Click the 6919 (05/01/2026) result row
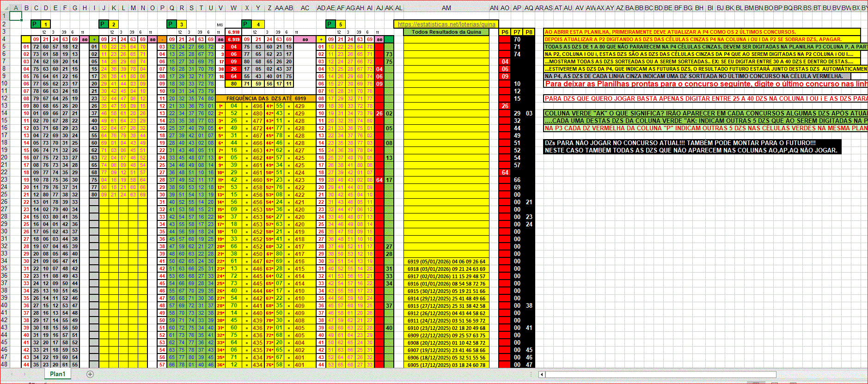The width and height of the screenshot is (868, 384). click(446, 262)
